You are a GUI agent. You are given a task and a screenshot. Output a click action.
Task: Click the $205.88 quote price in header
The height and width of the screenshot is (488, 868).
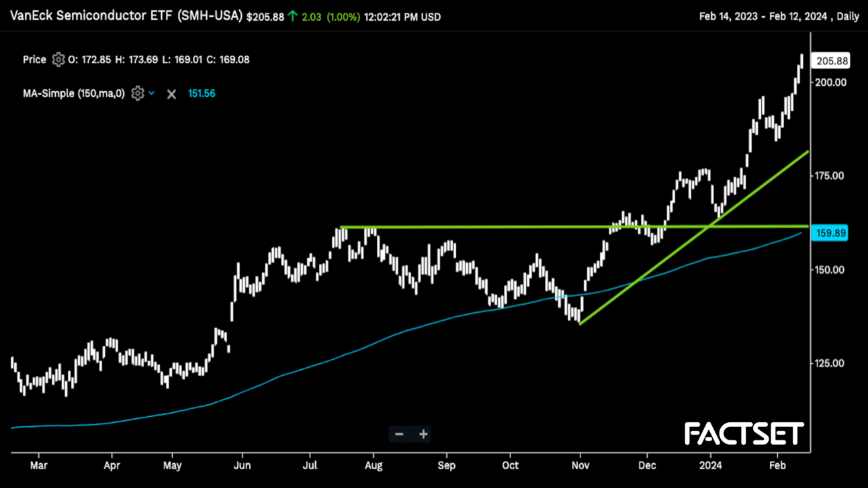pyautogui.click(x=265, y=17)
